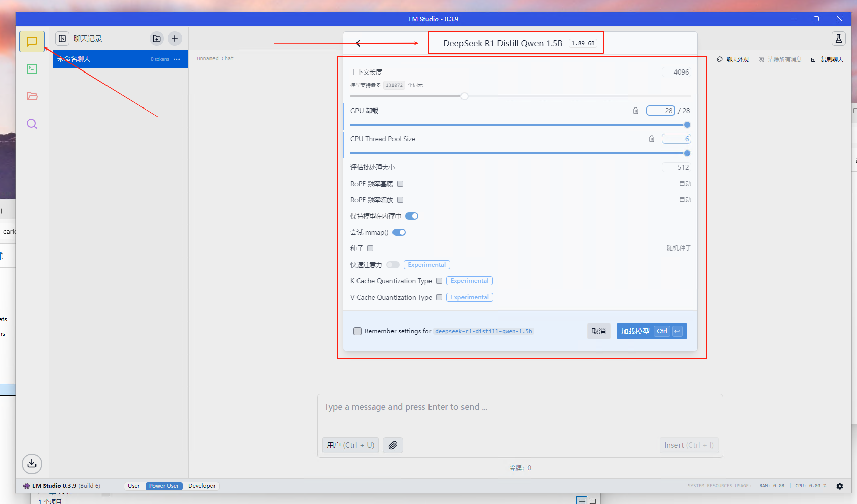Click the 1.89 GB size badge

click(583, 43)
